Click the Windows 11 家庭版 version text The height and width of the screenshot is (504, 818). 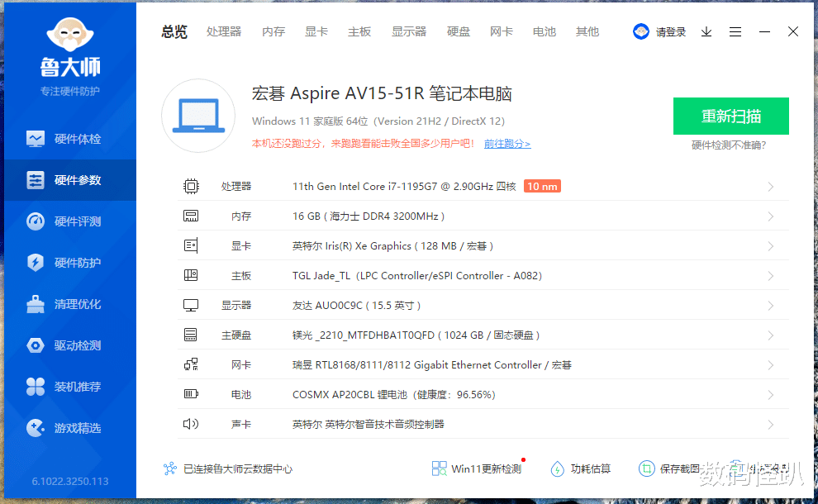pos(378,121)
